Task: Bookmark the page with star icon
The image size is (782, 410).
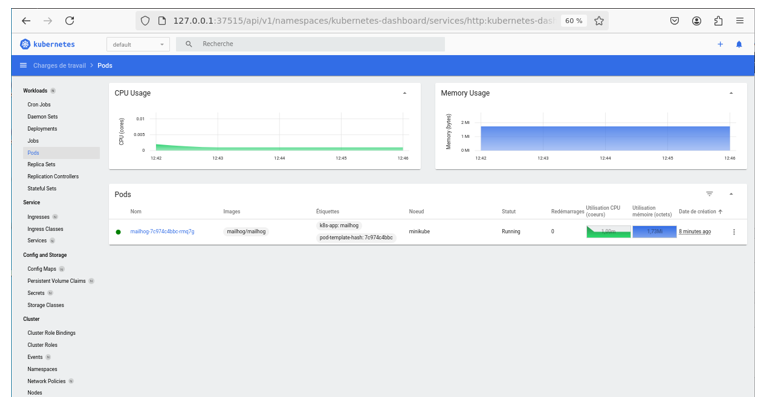Action: tap(599, 20)
